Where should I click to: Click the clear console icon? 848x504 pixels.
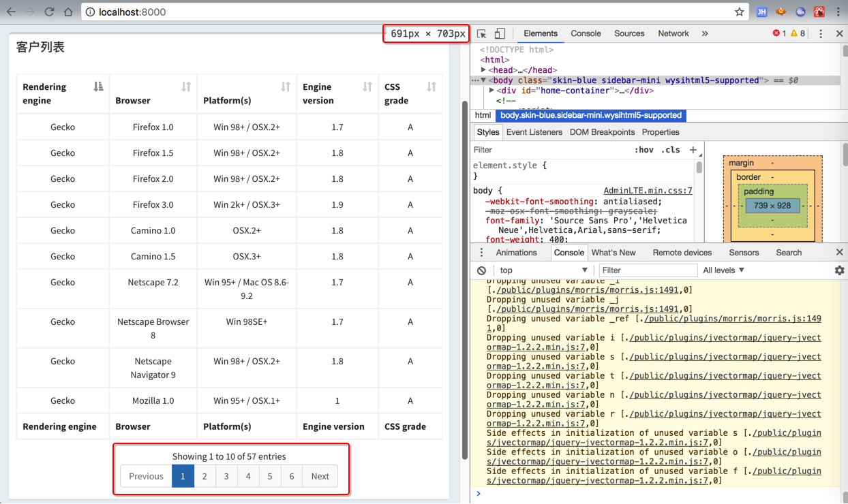[481, 270]
